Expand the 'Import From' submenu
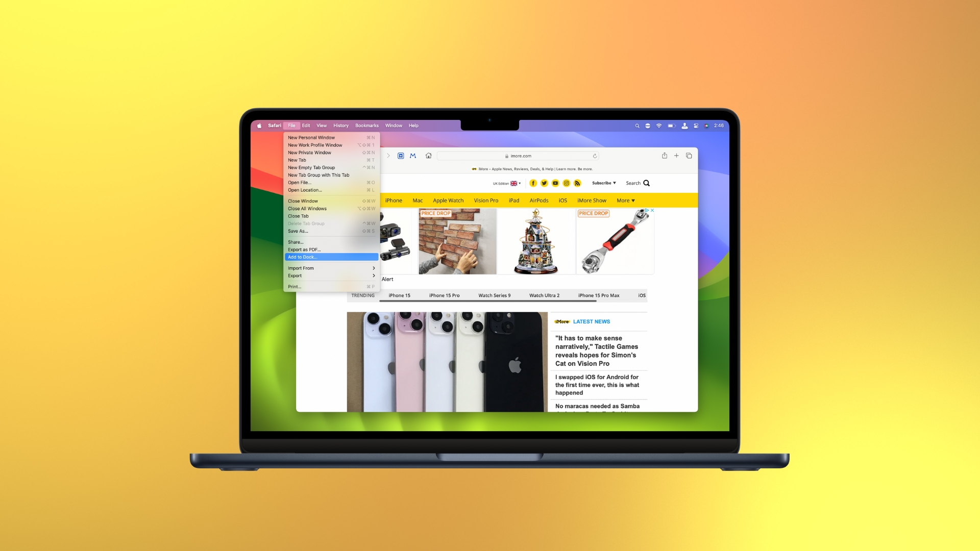The height and width of the screenshot is (551, 980). (330, 268)
